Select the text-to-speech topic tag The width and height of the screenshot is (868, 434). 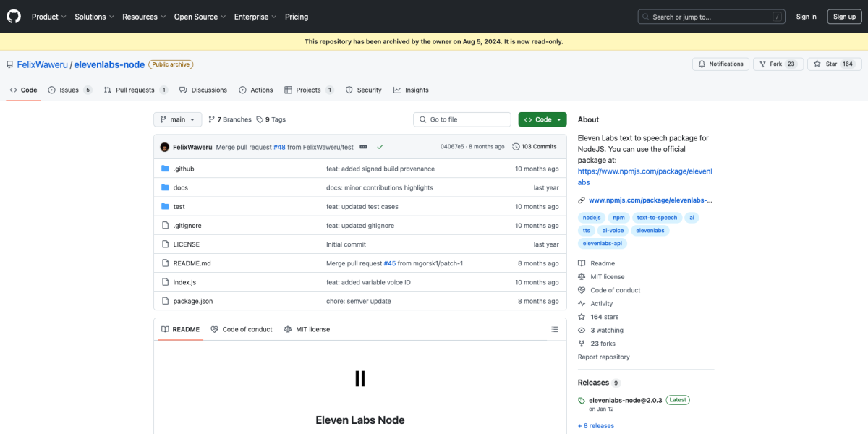pos(656,217)
